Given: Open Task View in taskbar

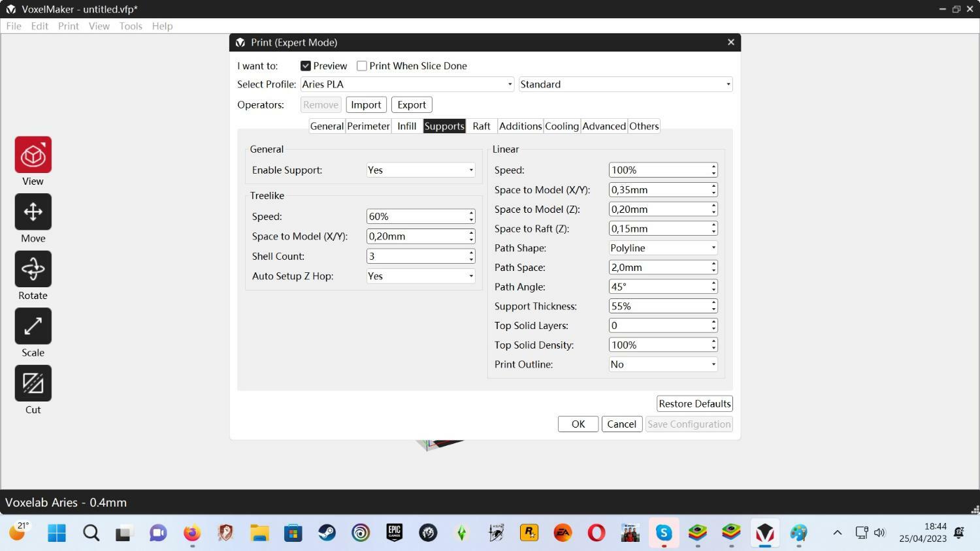Looking at the screenshot, I should (x=124, y=533).
